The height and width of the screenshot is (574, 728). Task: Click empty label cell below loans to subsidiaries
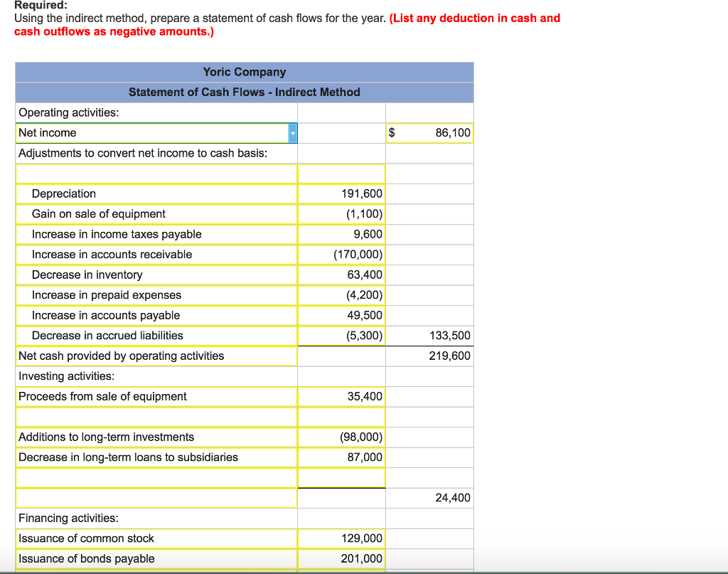pyautogui.click(x=156, y=478)
